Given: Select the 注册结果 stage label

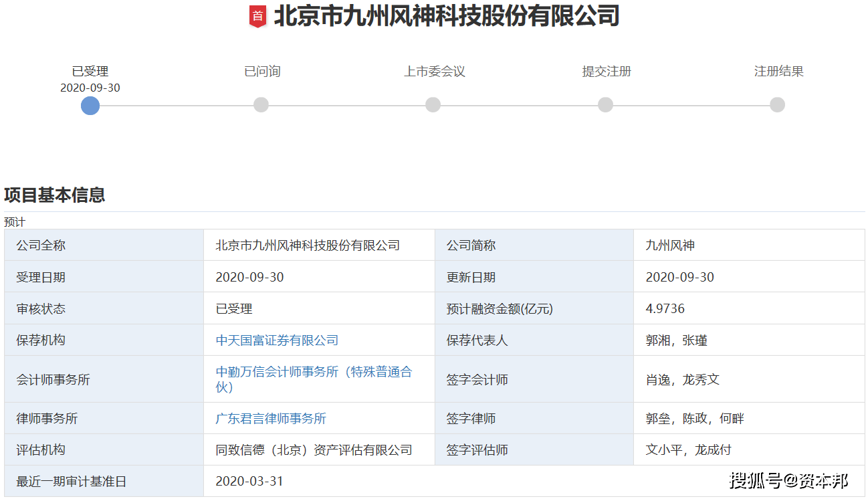Looking at the screenshot, I should pyautogui.click(x=778, y=70).
